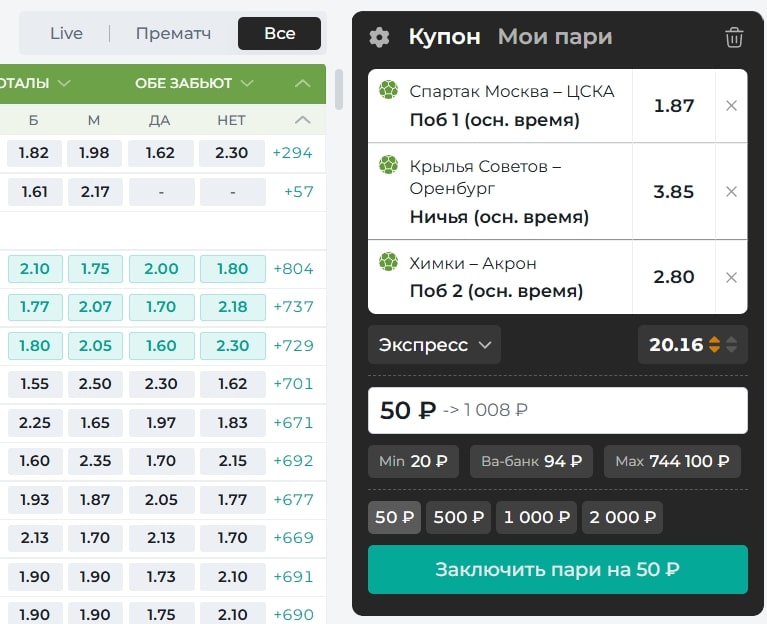767x624 pixels.
Task: Click Заключить пари на 50 ₽
Action: pyautogui.click(x=558, y=569)
